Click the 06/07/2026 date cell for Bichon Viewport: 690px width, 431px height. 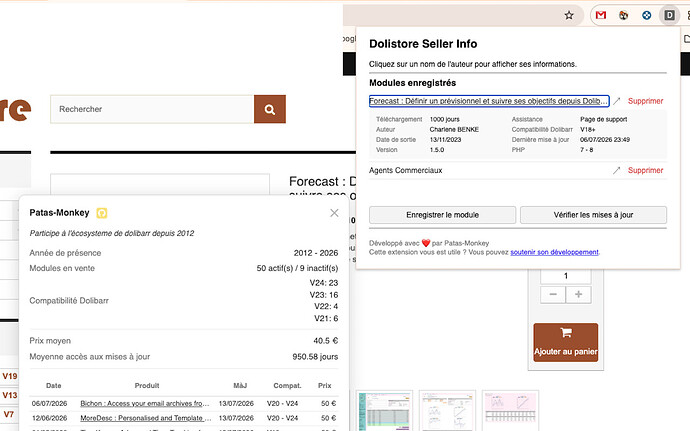(x=49, y=403)
